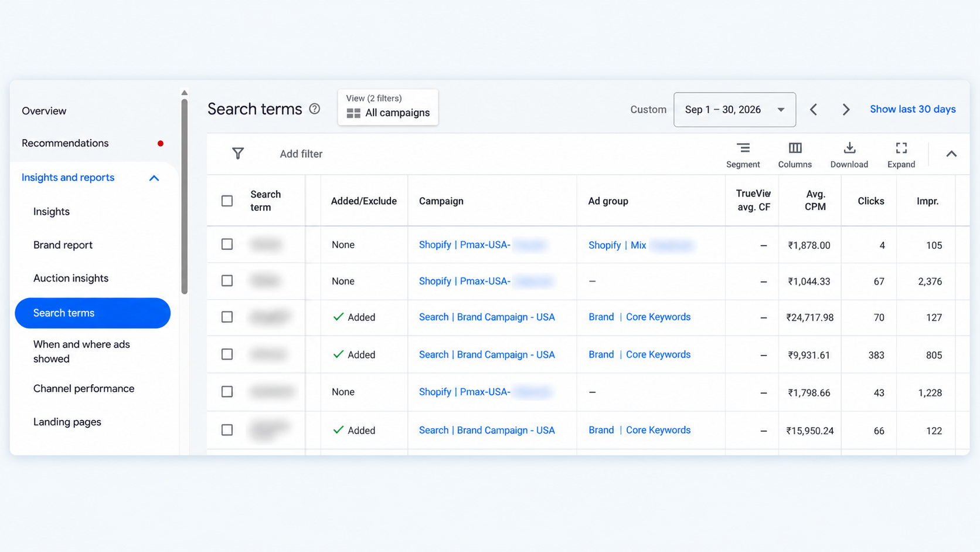
Task: Collapse the Insights and reports section
Action: [154, 178]
